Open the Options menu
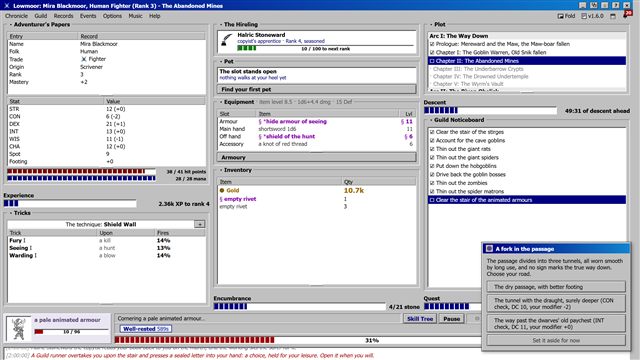This screenshot has height=360, width=640. point(112,16)
